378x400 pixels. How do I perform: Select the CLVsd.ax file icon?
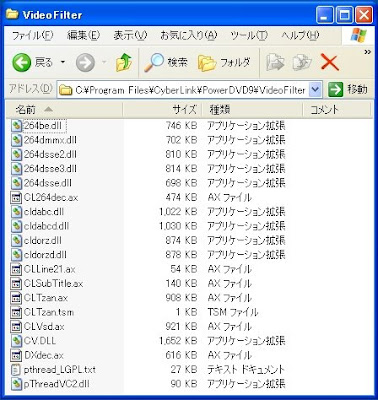16,326
